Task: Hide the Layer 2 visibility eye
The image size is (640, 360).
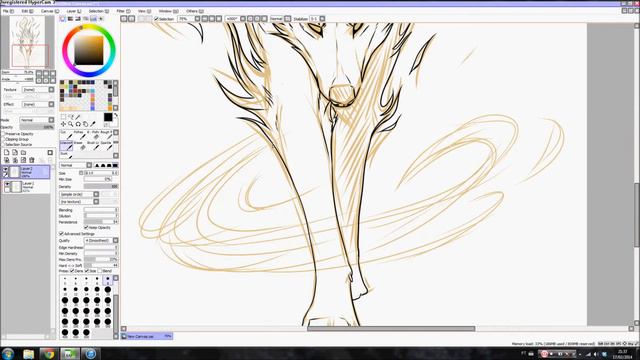Action: [6, 169]
